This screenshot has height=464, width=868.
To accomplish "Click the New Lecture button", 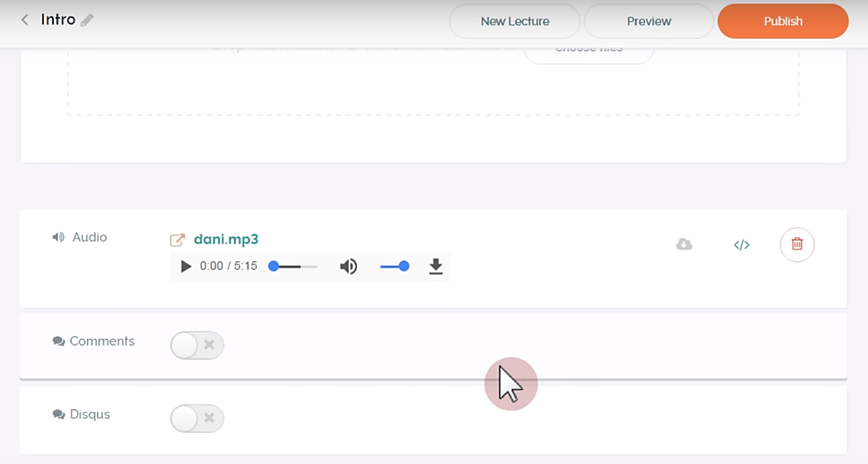I will click(514, 22).
